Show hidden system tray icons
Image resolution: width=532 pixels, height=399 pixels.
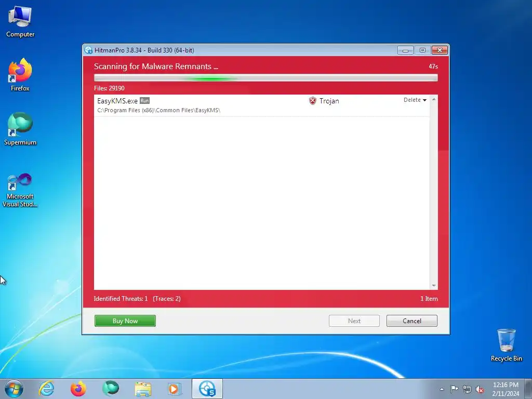coord(442,389)
